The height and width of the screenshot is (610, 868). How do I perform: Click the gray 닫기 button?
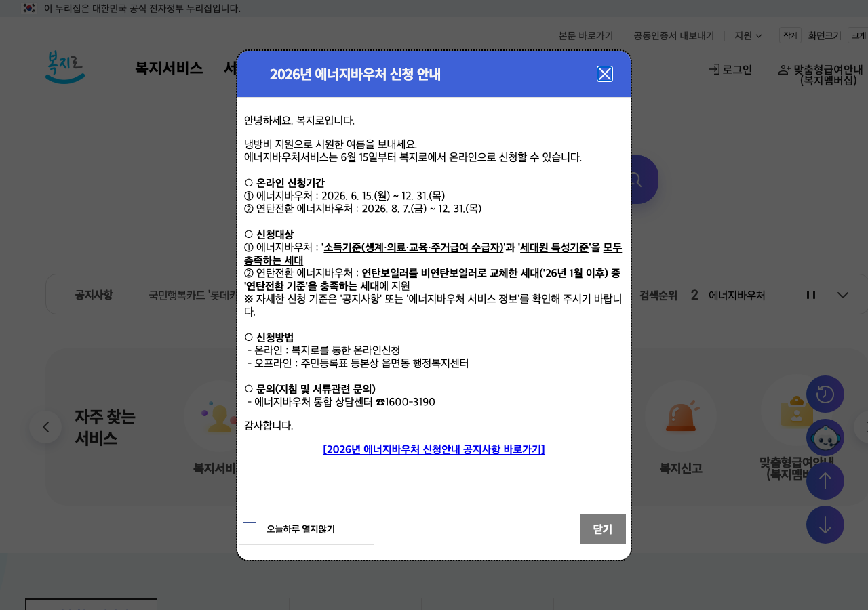pyautogui.click(x=603, y=529)
